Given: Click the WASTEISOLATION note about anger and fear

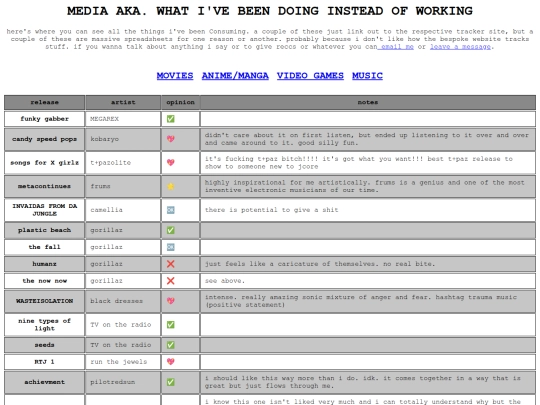Looking at the screenshot, I should coord(361,301).
